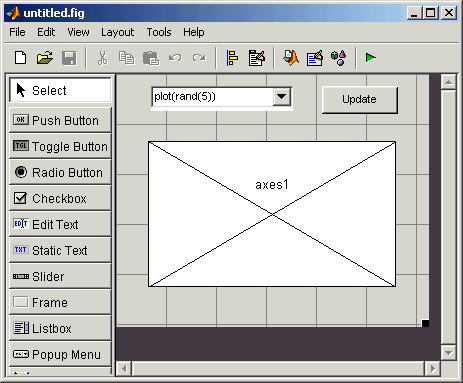Open the M-file Editor icon
The image size is (463, 383).
click(291, 58)
